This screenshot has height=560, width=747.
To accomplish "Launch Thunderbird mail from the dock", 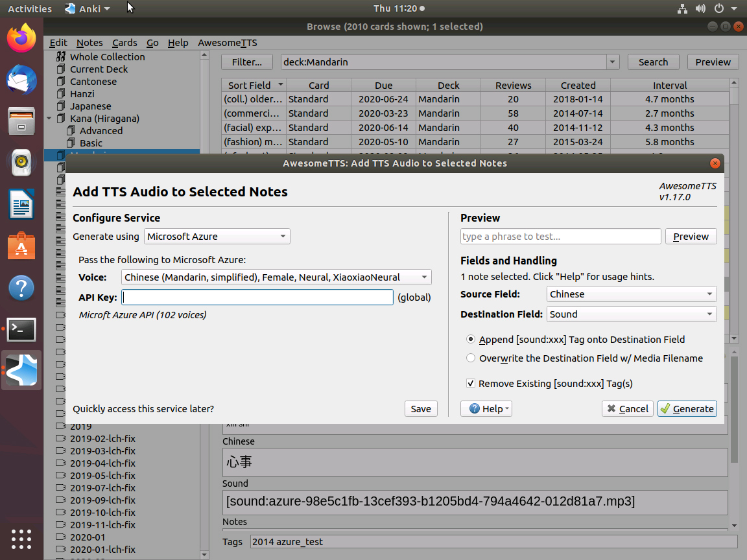I will 21,80.
